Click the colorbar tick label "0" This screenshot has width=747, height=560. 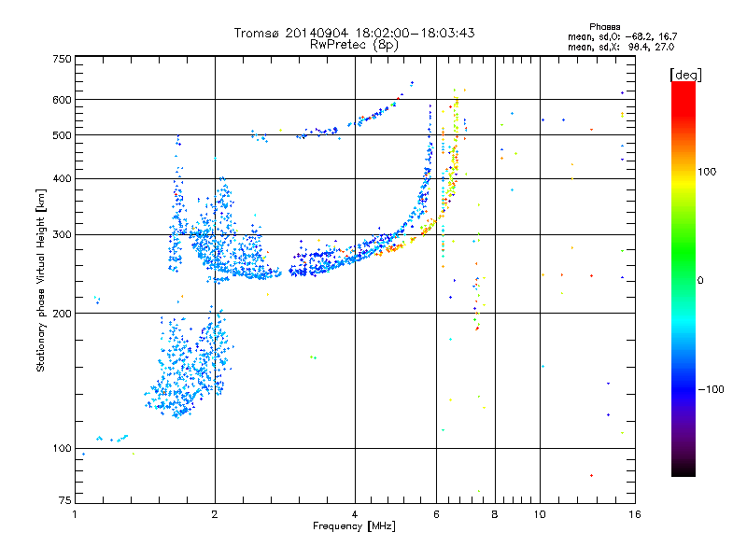pyautogui.click(x=700, y=280)
